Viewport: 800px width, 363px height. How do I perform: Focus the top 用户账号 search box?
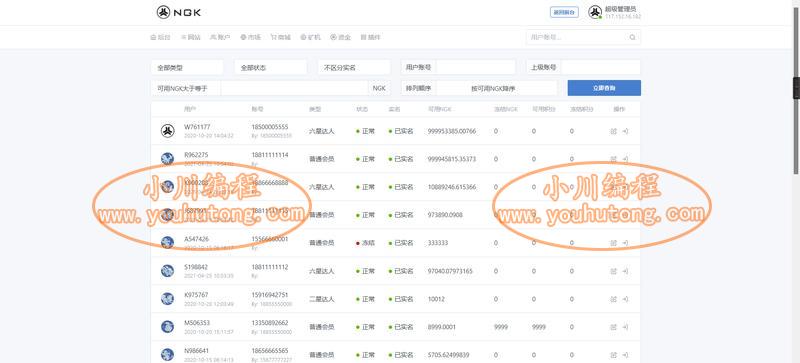pyautogui.click(x=576, y=37)
